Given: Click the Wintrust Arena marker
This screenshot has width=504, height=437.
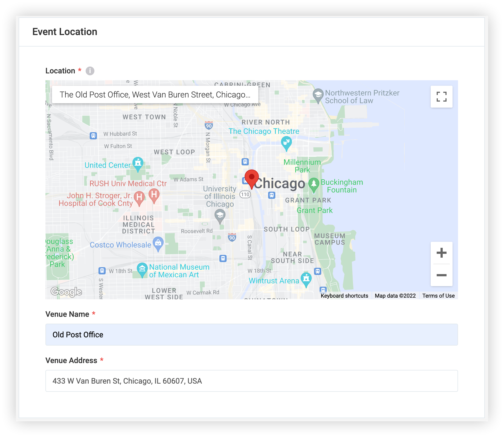Looking at the screenshot, I should [306, 280].
